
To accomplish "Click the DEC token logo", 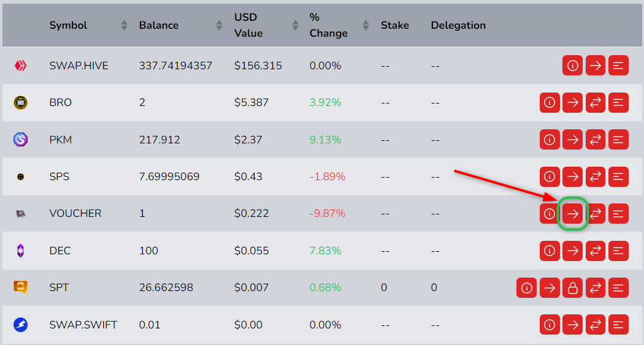I will coord(20,251).
